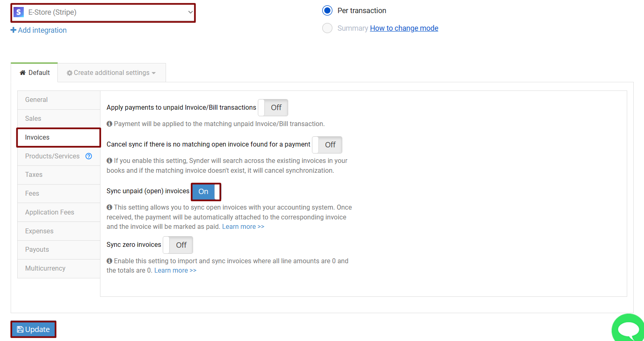
Task: Open the Taxes settings section
Action: click(x=59, y=175)
